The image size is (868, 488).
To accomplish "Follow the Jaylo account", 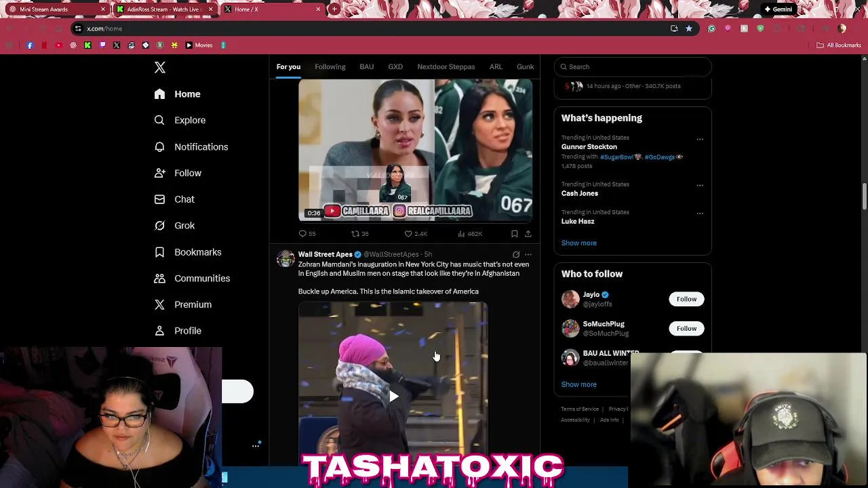I will [x=686, y=299].
